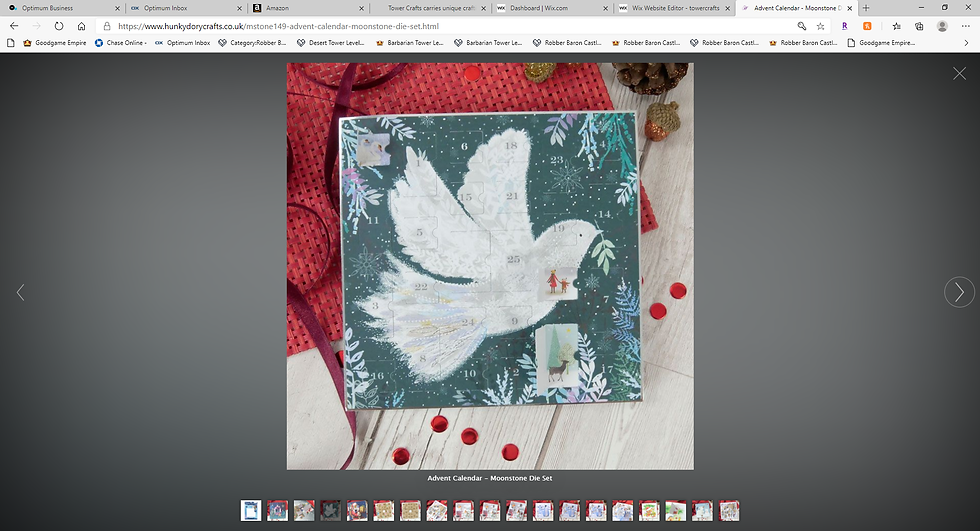
Task: Open the Collections button
Action: (919, 26)
